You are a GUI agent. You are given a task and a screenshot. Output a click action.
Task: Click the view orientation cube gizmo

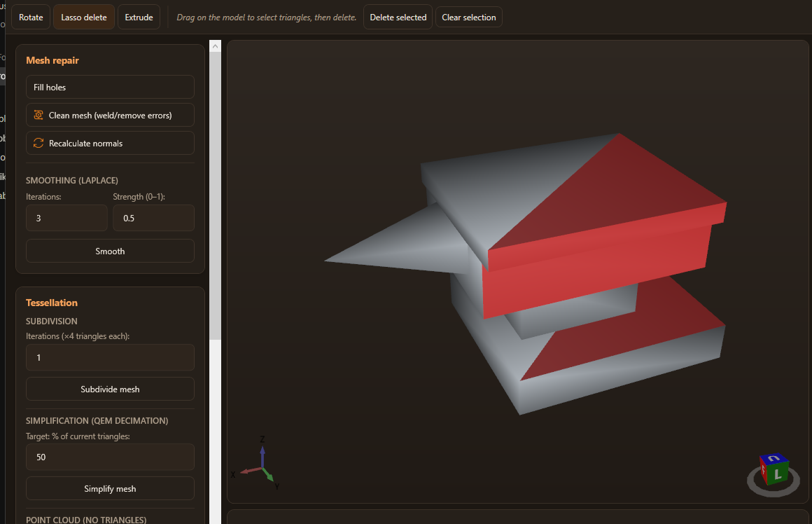[x=773, y=469]
